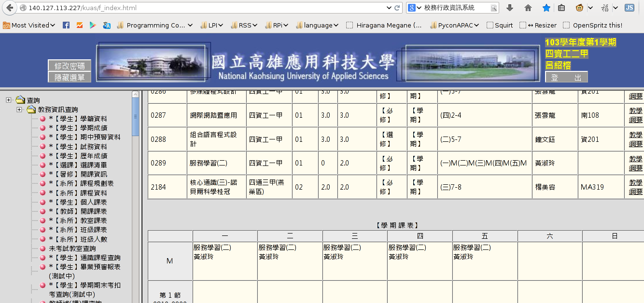This screenshot has width=644, height=303.
Task: Click Friday 服務學習(二) timetable cell
Action: (485, 261)
